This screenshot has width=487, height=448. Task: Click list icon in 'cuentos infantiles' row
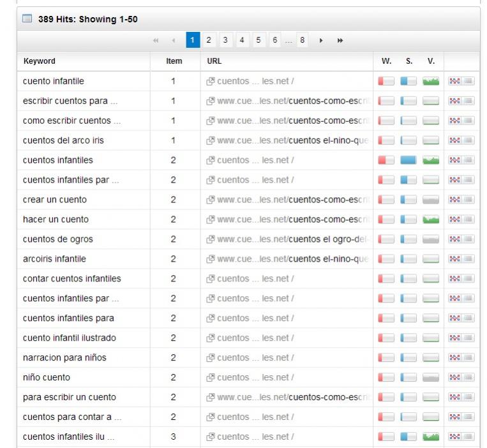click(468, 160)
